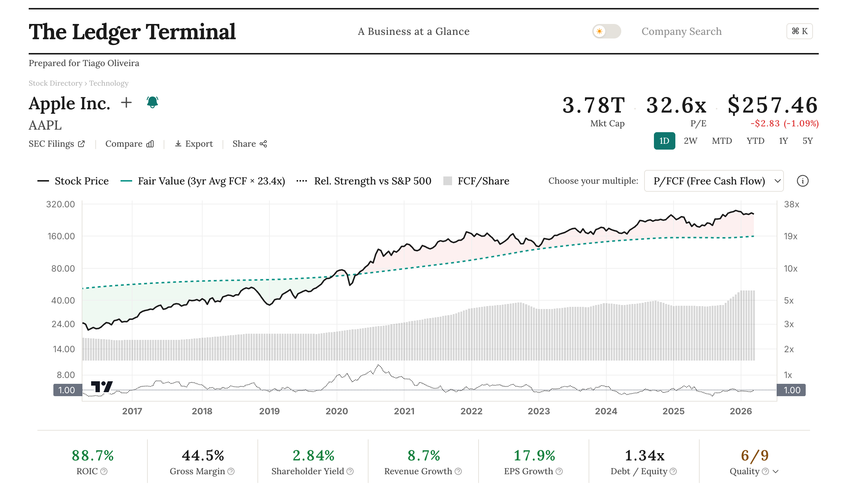
Task: Select the 1Y time range tab
Action: tap(784, 141)
